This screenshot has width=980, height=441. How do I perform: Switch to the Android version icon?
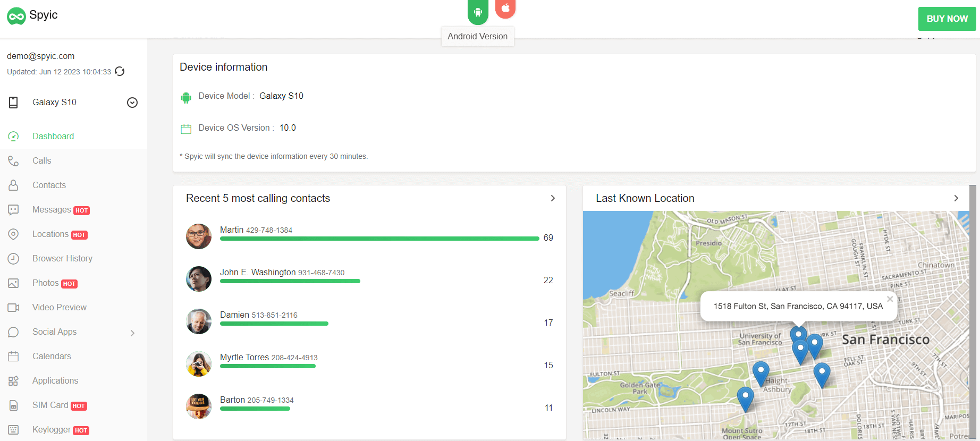tap(478, 12)
